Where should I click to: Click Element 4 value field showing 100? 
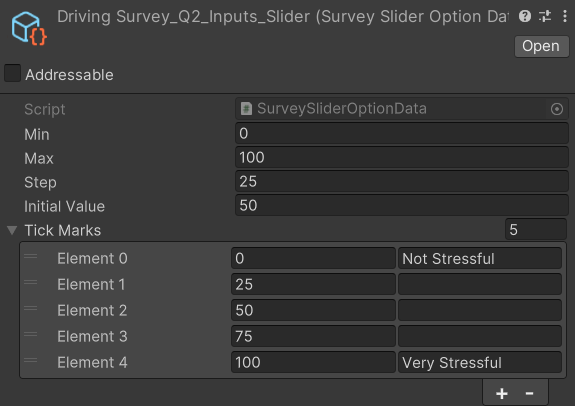point(313,362)
